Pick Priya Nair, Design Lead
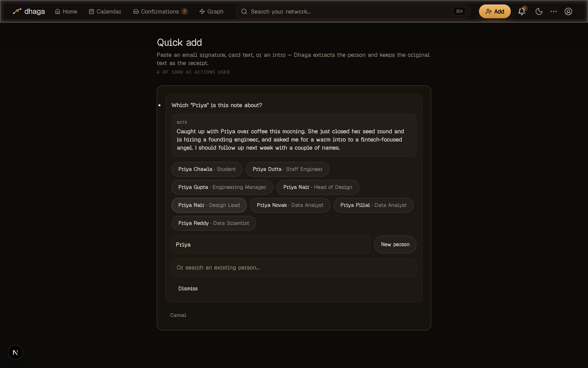588x368 pixels. pyautogui.click(x=209, y=205)
